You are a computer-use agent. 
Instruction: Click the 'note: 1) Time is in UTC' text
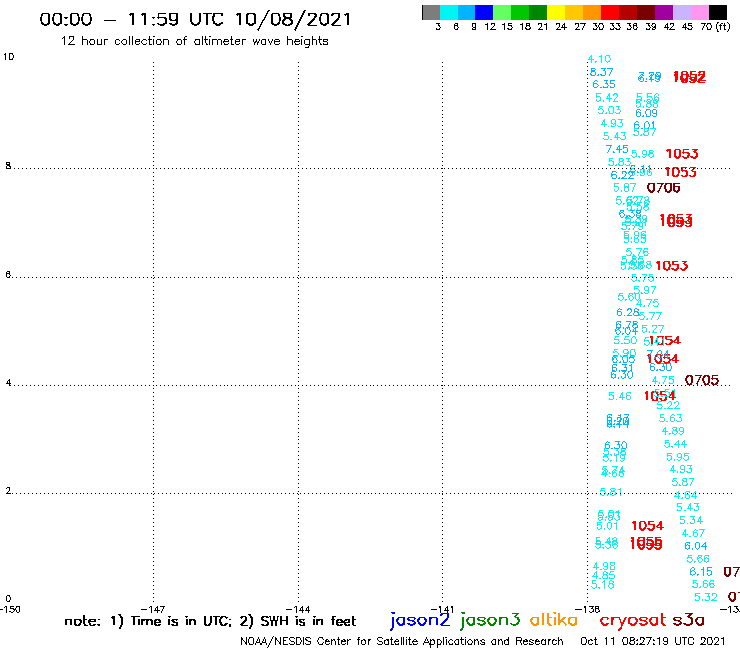coord(148,621)
